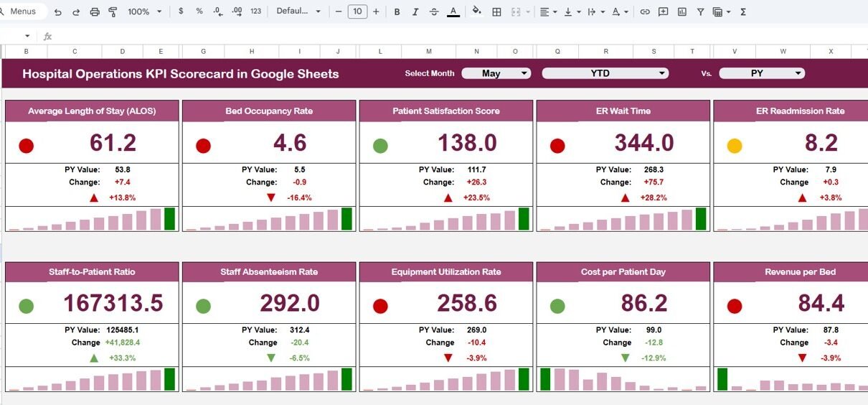Open the YTD dropdown
The image size is (868, 405).
[x=605, y=73]
